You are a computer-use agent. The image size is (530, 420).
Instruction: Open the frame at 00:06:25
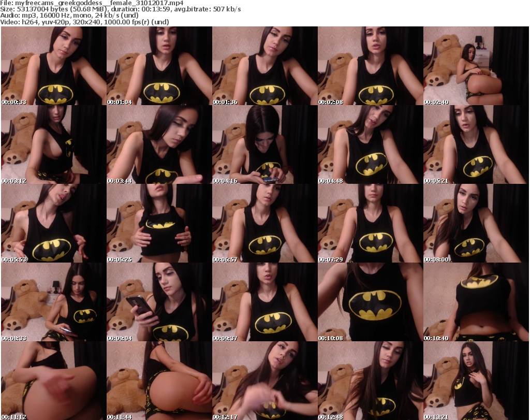pos(159,223)
